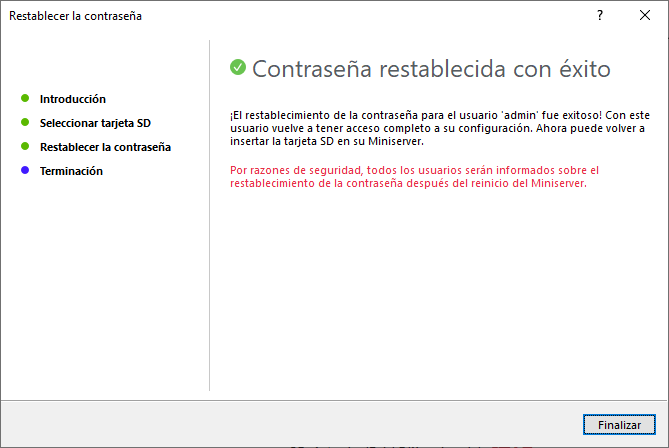Click the green bullet beside Seleccionar tarjeta SD

(x=25, y=123)
